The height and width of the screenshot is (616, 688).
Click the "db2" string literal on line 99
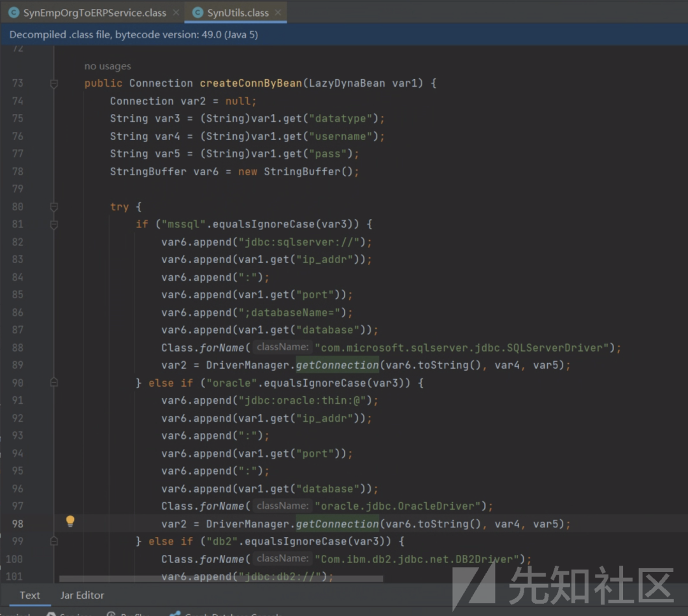222,541
